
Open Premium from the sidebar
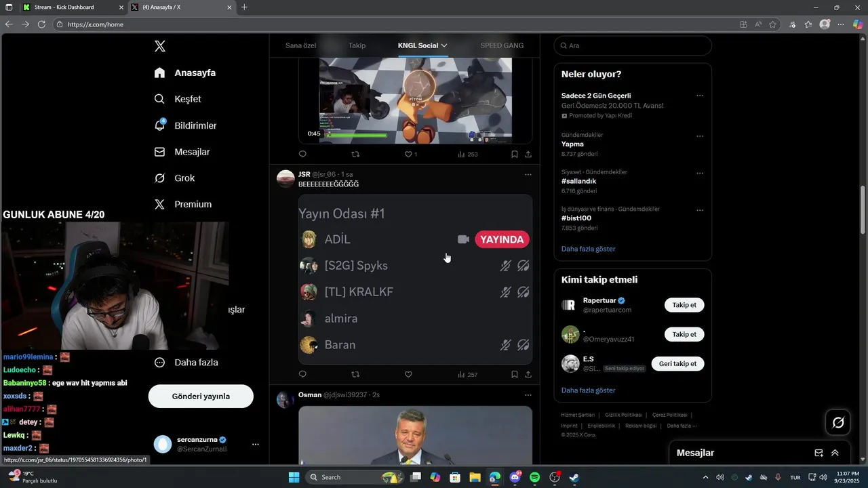pos(183,204)
